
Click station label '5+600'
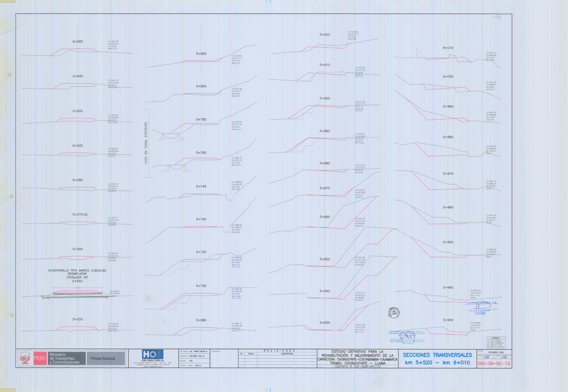pyautogui.click(x=78, y=146)
